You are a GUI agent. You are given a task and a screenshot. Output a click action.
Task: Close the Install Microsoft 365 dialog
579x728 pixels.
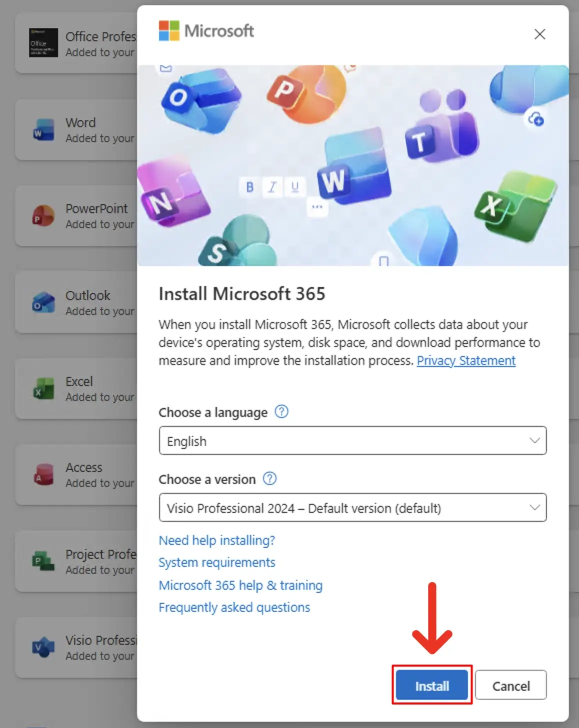coord(539,34)
